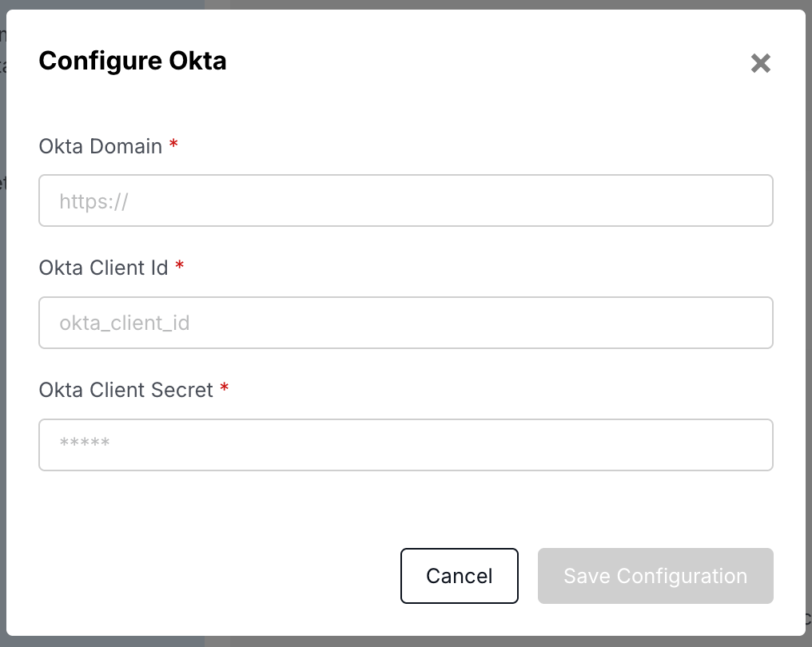Viewport: 812px width, 647px height.
Task: Click the "https://" placeholder text
Action: (94, 201)
